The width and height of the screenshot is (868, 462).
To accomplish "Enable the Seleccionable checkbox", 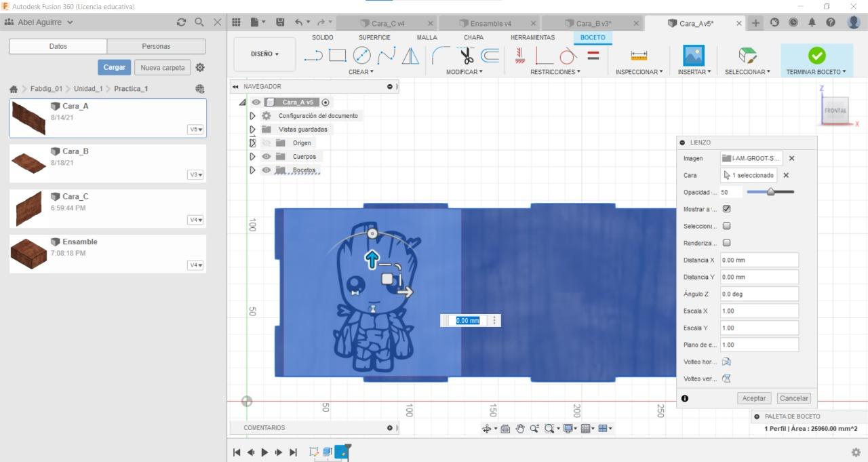I will [x=726, y=226].
